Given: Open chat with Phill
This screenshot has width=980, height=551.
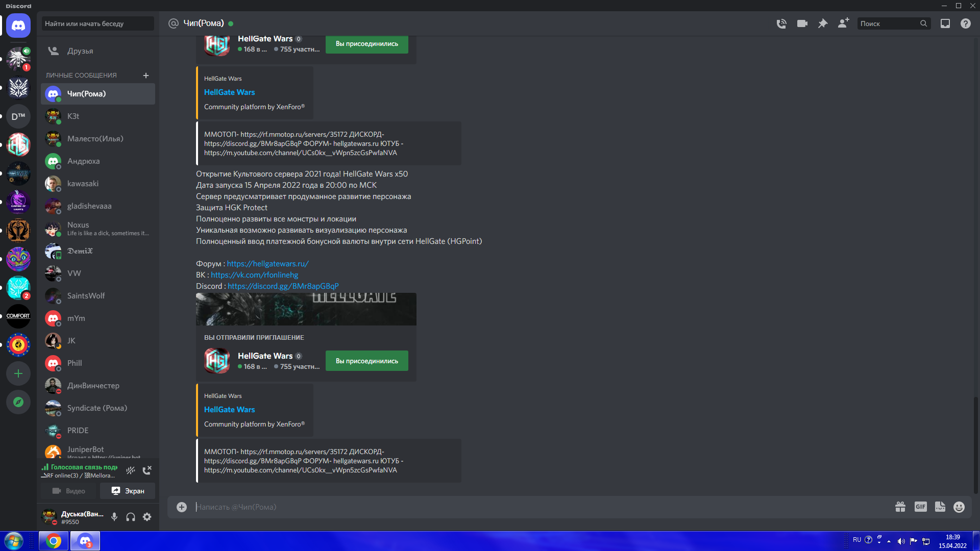Looking at the screenshot, I should [98, 363].
